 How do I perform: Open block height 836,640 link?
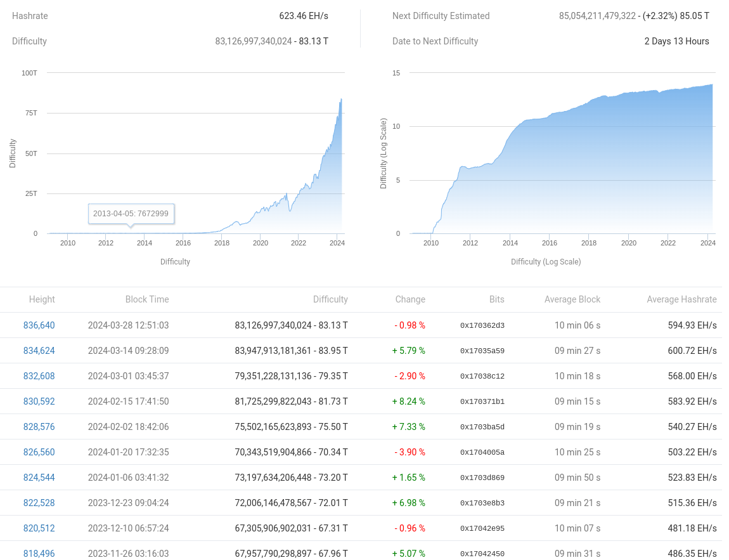pyautogui.click(x=39, y=325)
